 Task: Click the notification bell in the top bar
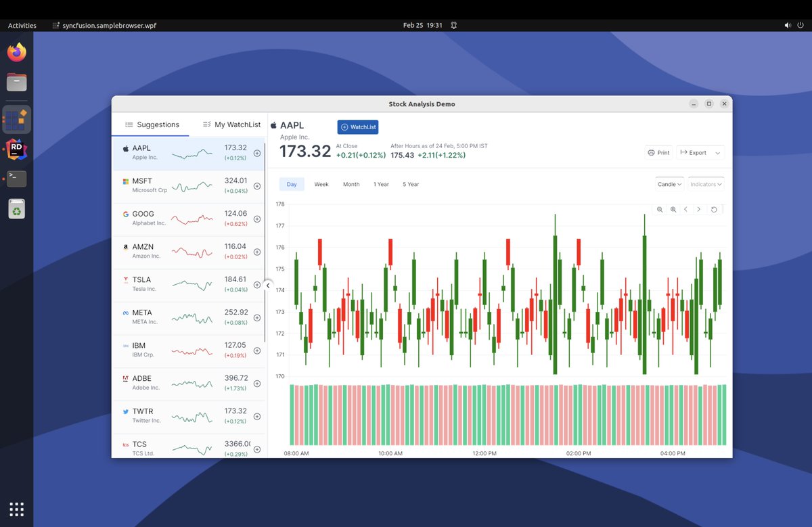coord(453,25)
